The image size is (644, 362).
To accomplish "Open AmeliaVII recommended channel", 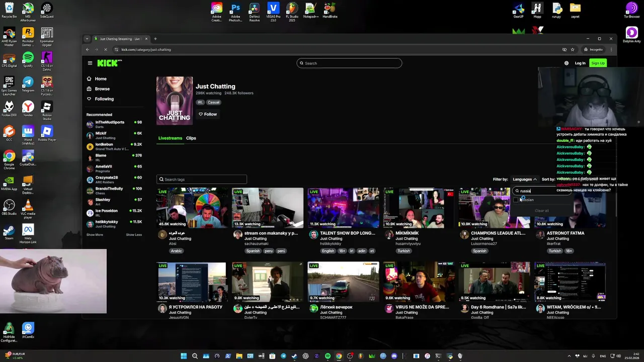I will (114, 168).
